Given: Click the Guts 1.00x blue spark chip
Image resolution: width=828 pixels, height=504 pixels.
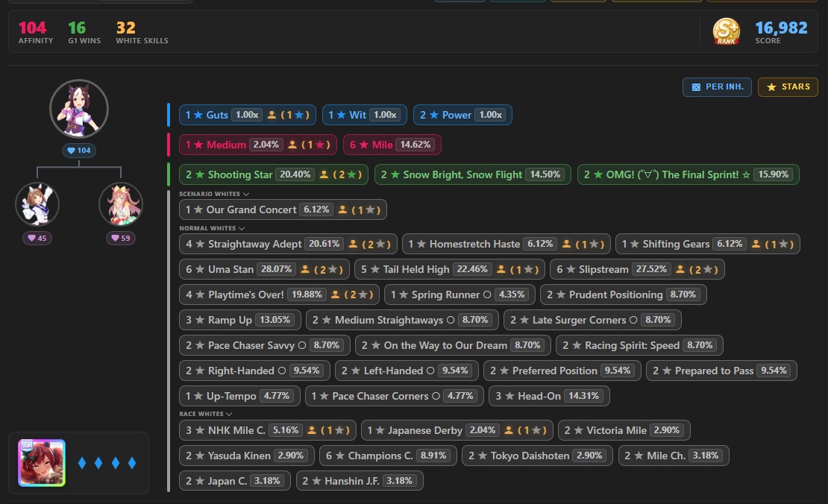Looking at the screenshot, I should tap(247, 115).
